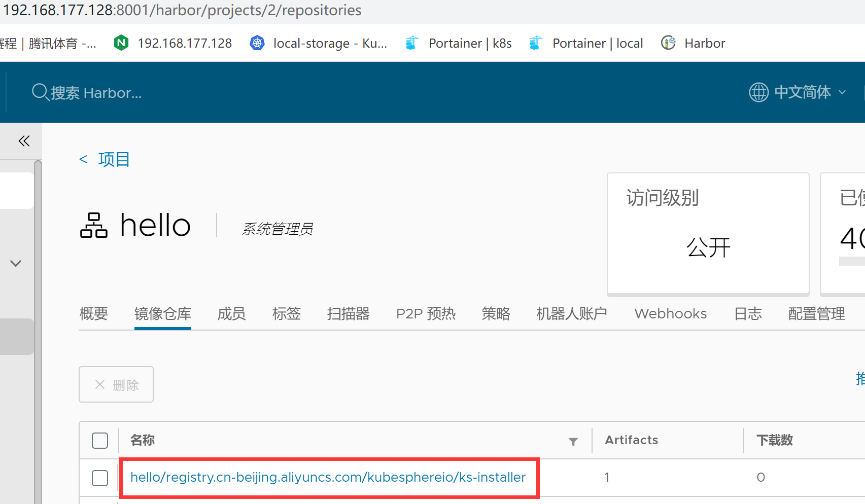Viewport: 865px width, 504px height.
Task: Click the hello project organization icon
Action: pyautogui.click(x=94, y=225)
